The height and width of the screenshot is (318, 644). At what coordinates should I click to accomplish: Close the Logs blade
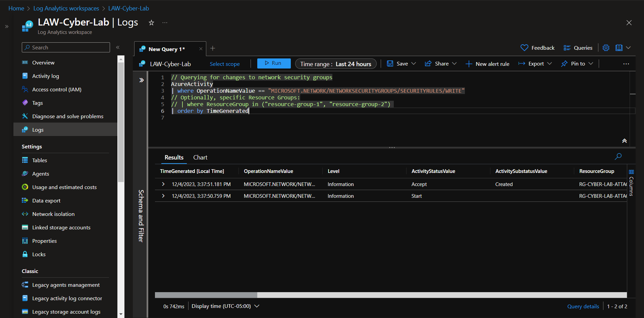pyautogui.click(x=629, y=22)
